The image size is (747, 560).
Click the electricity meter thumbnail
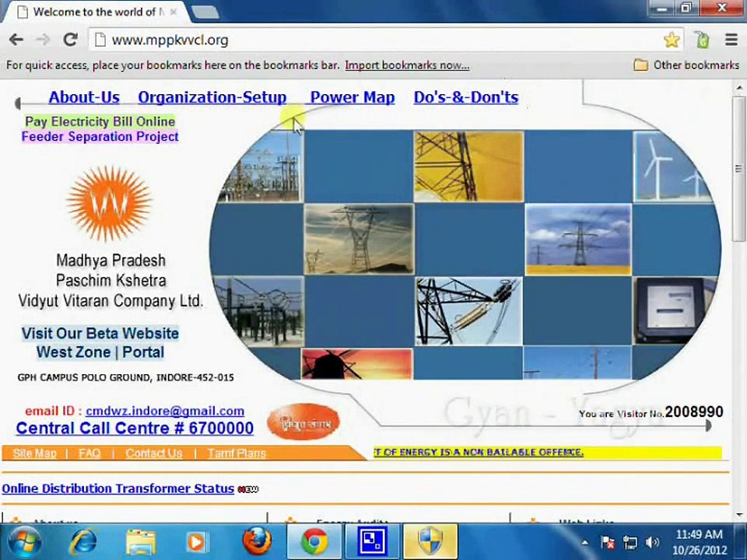(x=674, y=310)
